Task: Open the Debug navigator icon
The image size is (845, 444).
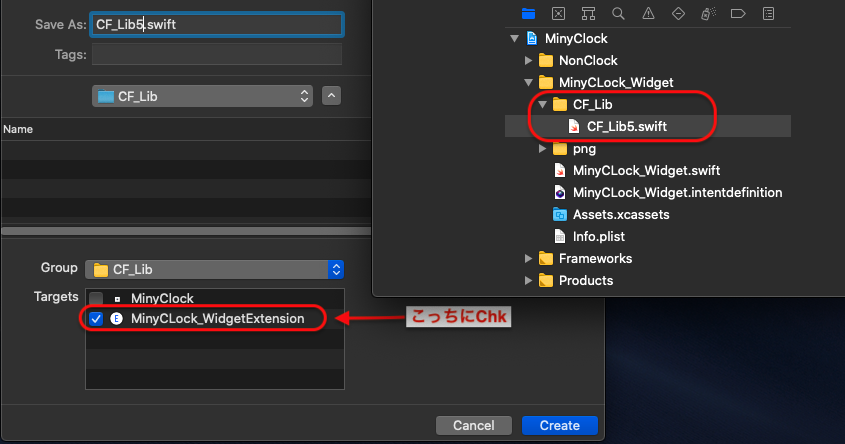Action: point(708,14)
